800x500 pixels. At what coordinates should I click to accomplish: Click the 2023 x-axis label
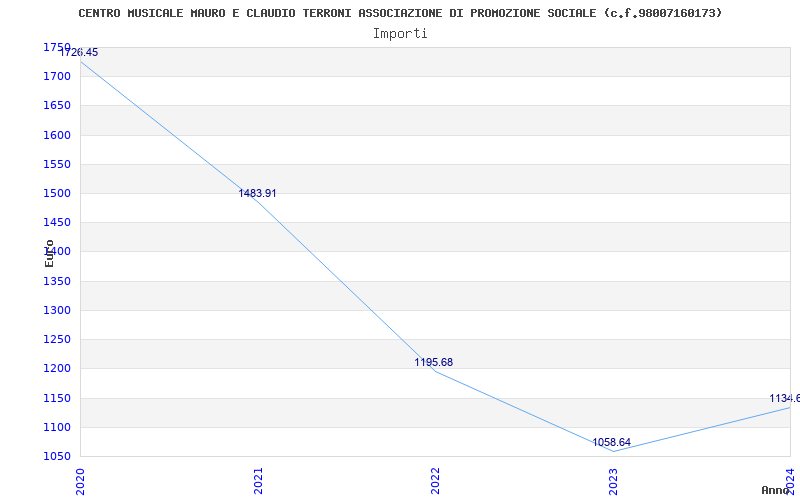[x=613, y=481]
